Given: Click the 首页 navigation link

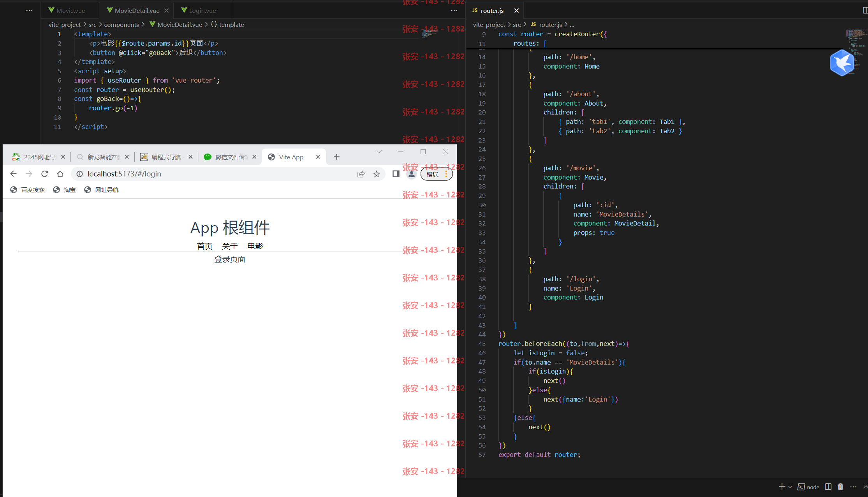Looking at the screenshot, I should [x=204, y=246].
